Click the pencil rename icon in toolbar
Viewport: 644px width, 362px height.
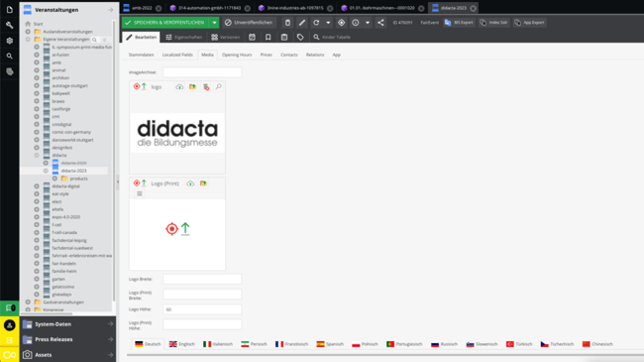(302, 23)
